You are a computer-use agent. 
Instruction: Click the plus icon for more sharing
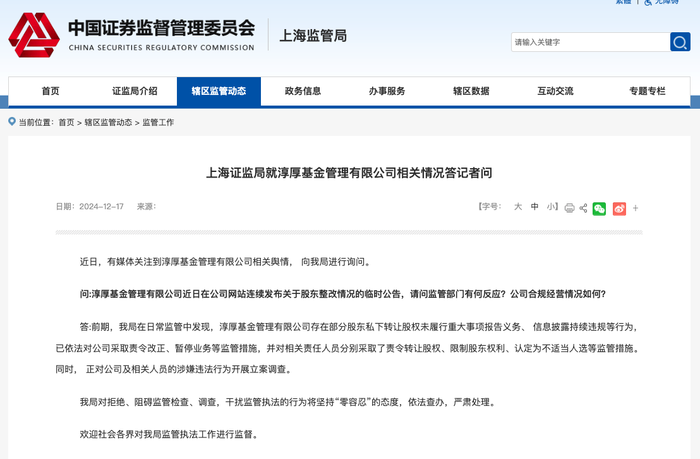pos(635,208)
